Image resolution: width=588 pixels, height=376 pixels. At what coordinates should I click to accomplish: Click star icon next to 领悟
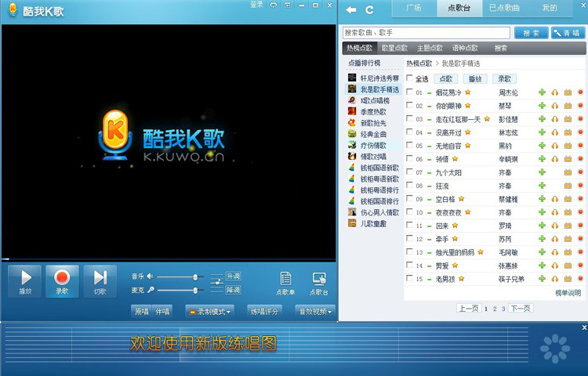(x=455, y=159)
